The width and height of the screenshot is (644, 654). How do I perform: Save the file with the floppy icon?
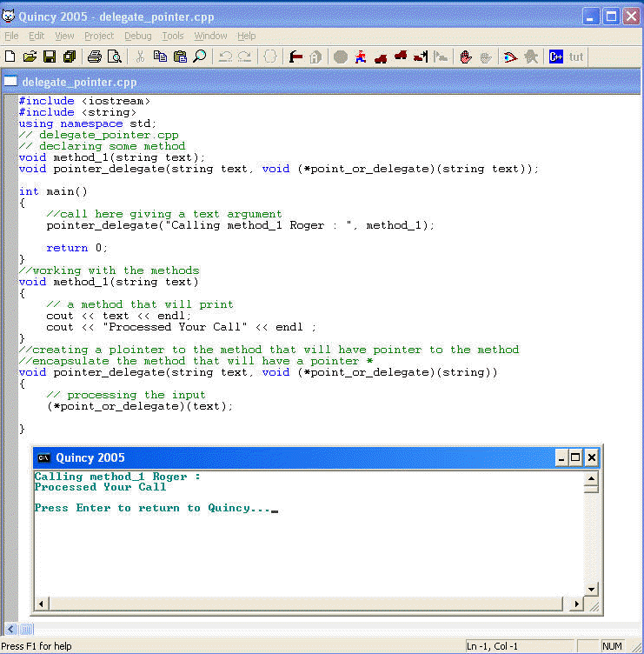tap(50, 57)
